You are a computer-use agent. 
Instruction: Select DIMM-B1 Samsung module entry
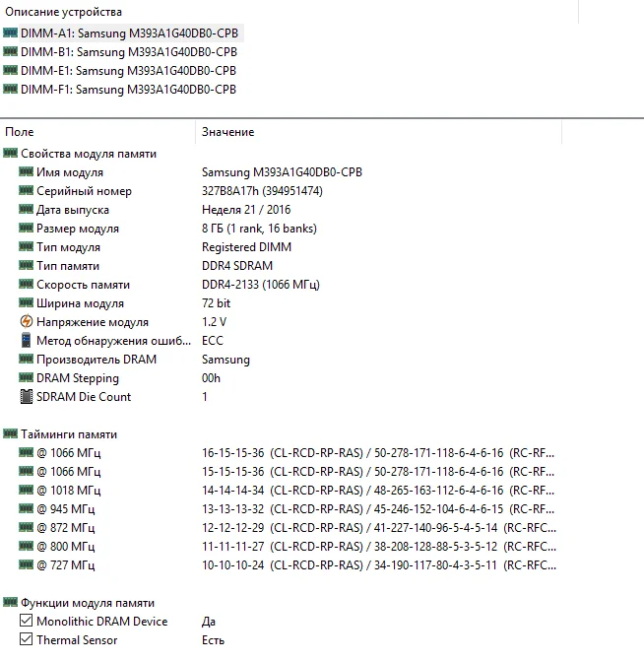click(129, 52)
